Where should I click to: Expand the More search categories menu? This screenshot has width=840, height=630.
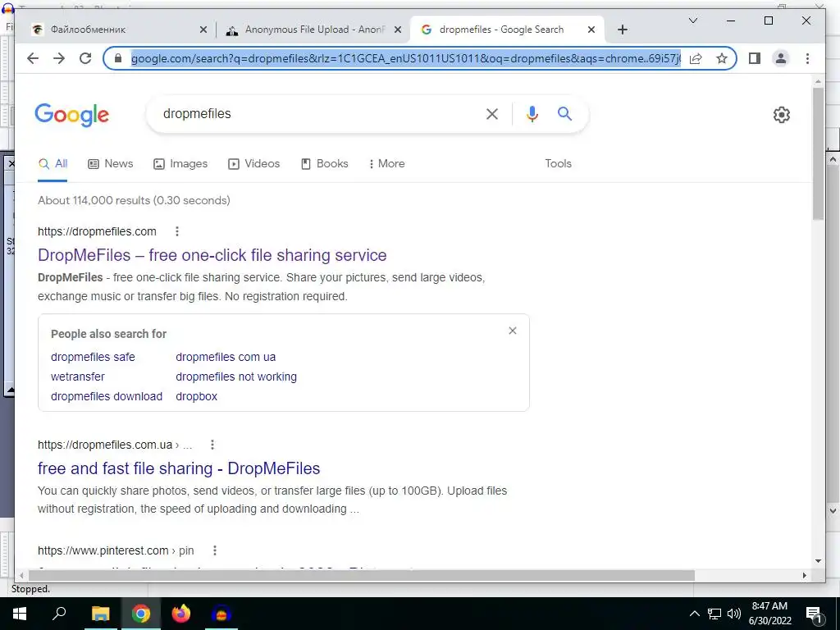pyautogui.click(x=386, y=164)
